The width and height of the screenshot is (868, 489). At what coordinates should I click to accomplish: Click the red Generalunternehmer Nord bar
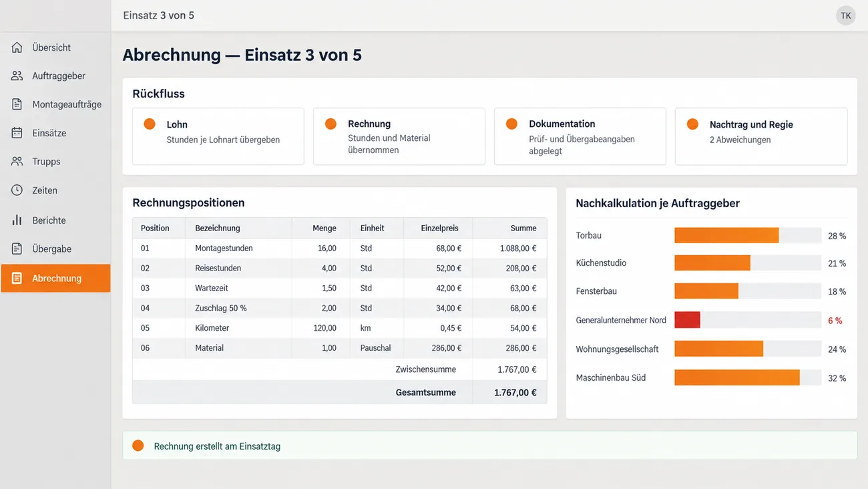click(x=687, y=320)
